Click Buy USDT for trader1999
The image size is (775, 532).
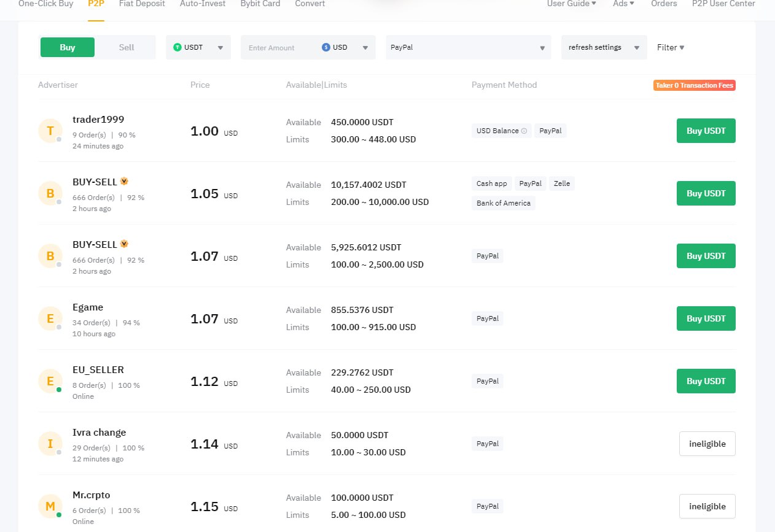coord(706,131)
